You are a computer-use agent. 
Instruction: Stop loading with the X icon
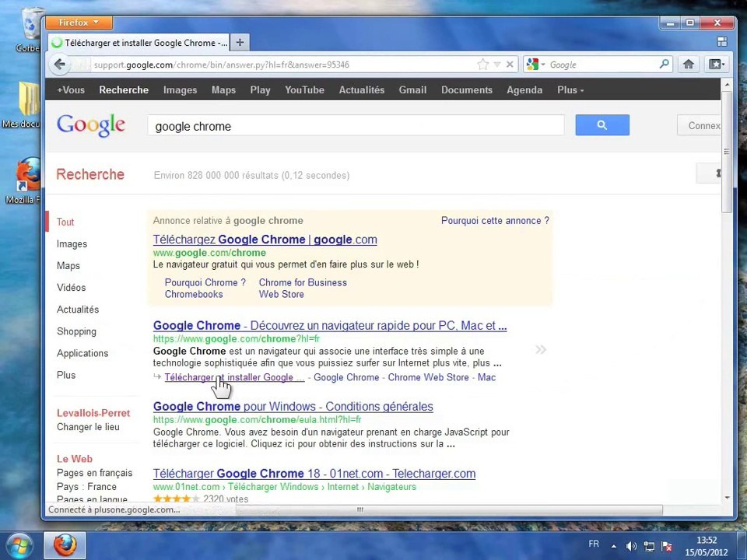(x=510, y=65)
